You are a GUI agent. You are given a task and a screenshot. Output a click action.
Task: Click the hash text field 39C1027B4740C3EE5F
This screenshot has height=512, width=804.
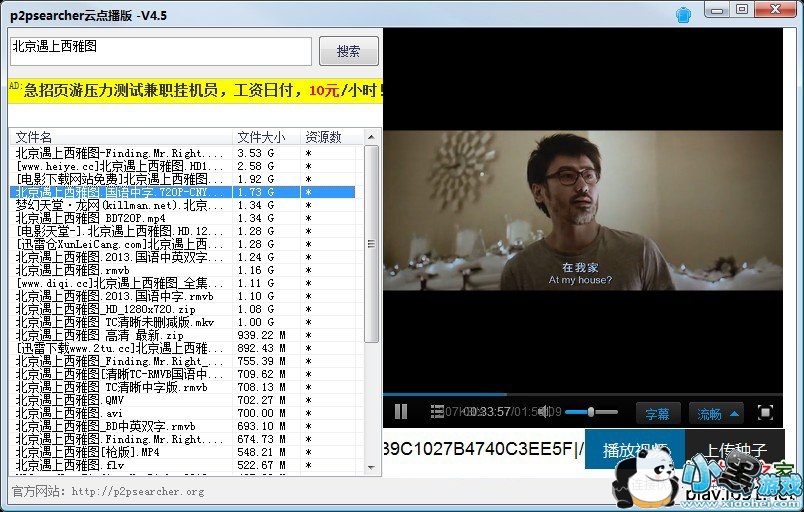tap(484, 449)
